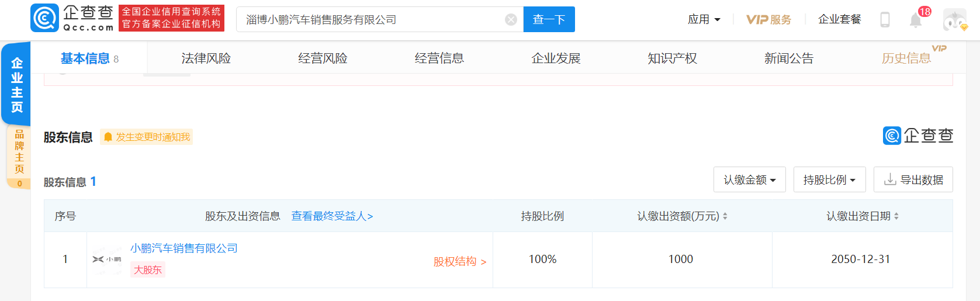Switch to 经营信息 tab
Screen dimensions: 980x301
(x=439, y=58)
